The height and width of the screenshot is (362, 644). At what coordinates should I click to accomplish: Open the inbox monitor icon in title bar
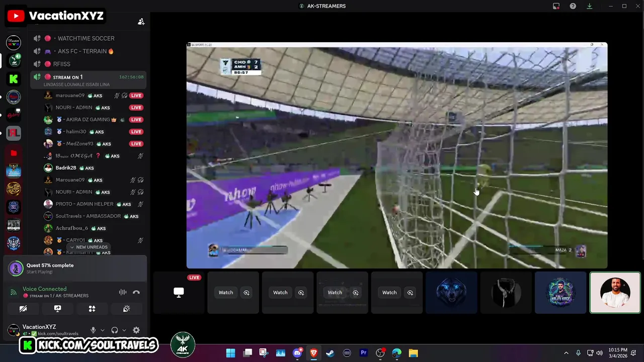click(556, 6)
